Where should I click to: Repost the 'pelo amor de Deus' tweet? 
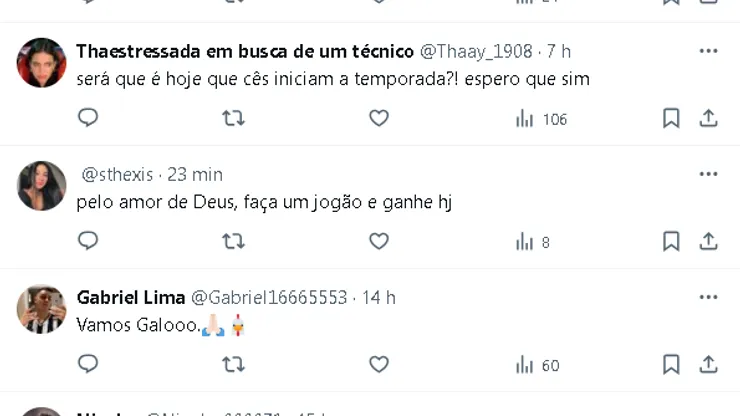click(x=233, y=241)
